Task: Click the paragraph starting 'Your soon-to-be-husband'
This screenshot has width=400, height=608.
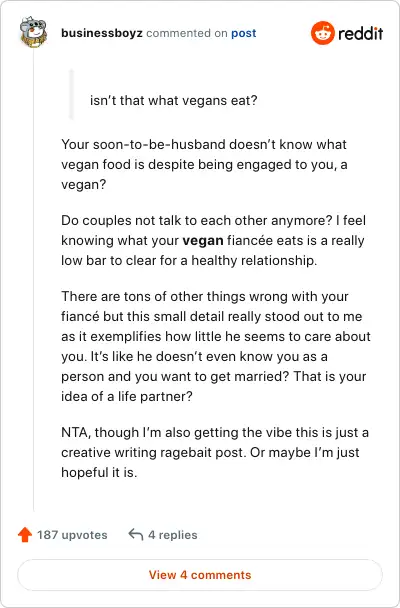Action: [x=204, y=164]
